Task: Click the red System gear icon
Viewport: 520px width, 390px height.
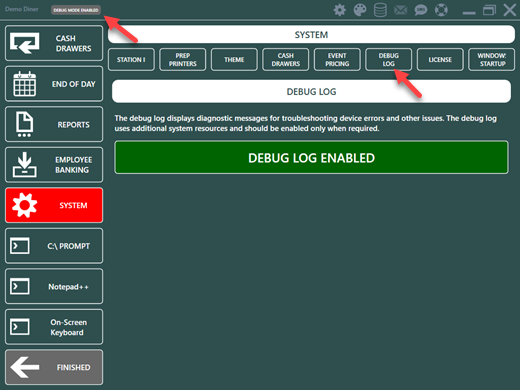Action: [x=24, y=205]
